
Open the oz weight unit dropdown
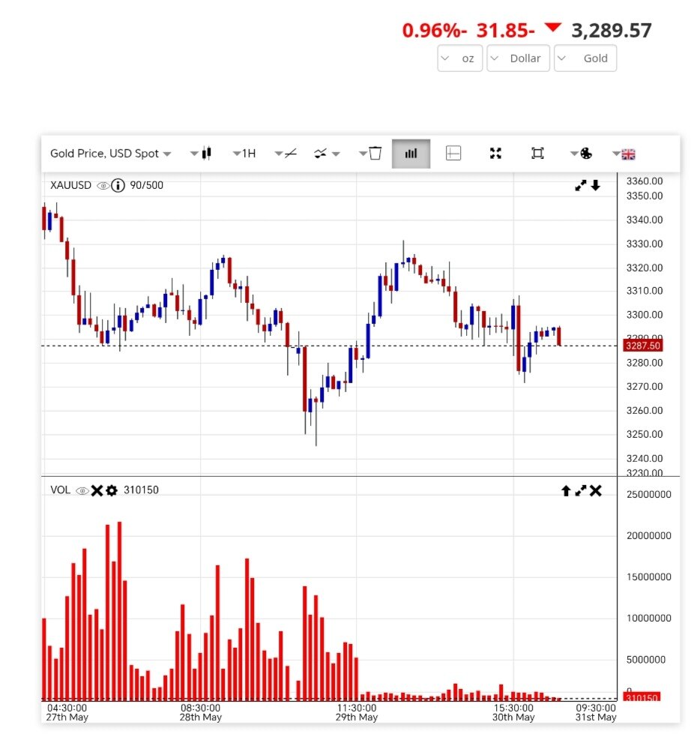point(459,58)
